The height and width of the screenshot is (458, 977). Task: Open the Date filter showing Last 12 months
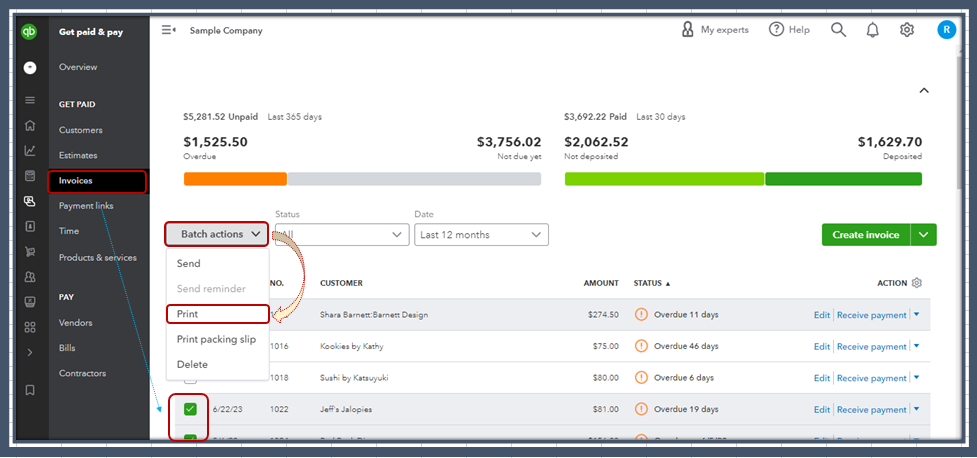[481, 235]
